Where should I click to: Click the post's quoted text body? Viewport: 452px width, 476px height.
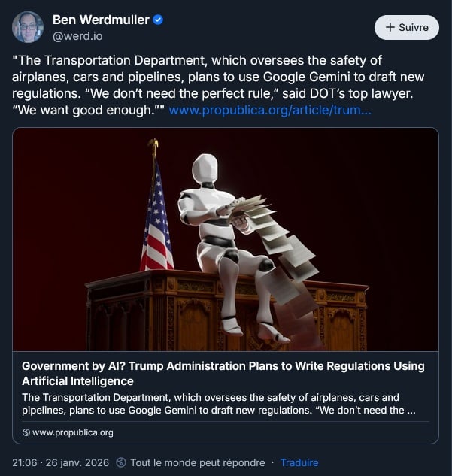tap(218, 85)
